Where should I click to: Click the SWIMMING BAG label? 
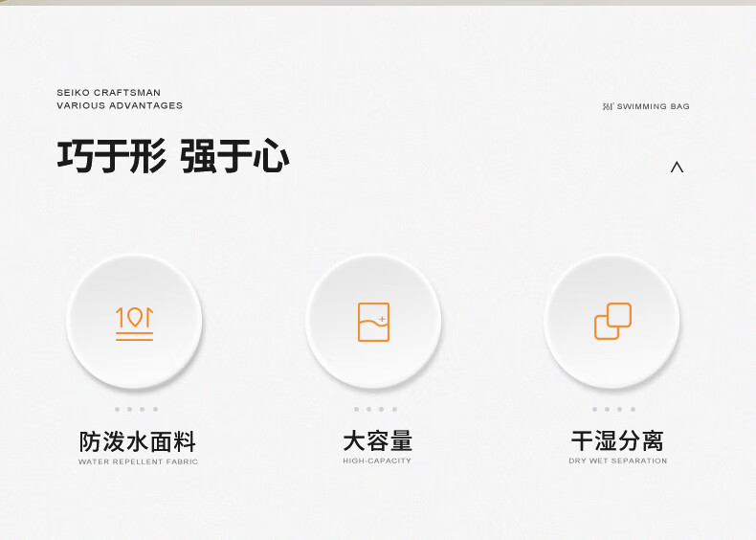(654, 106)
